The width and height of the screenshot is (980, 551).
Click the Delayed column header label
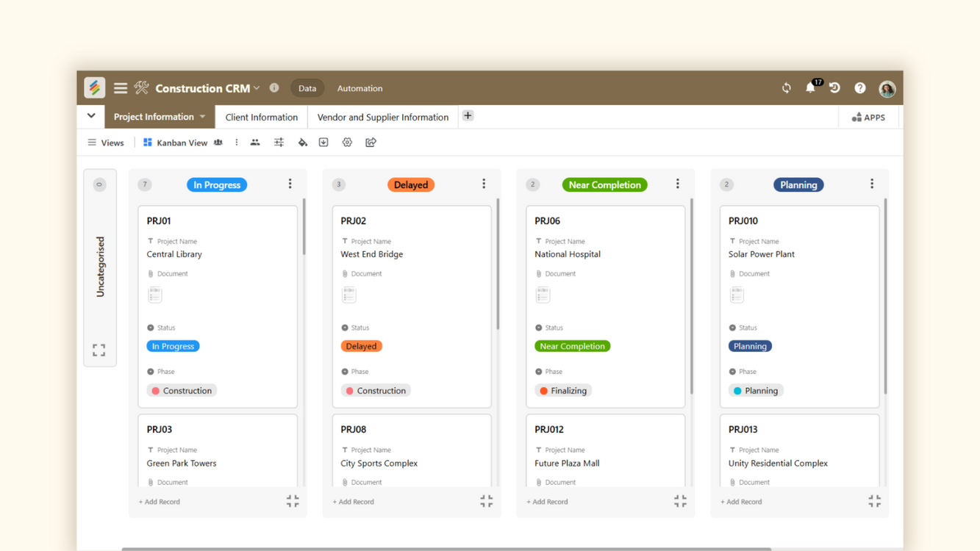tap(411, 184)
